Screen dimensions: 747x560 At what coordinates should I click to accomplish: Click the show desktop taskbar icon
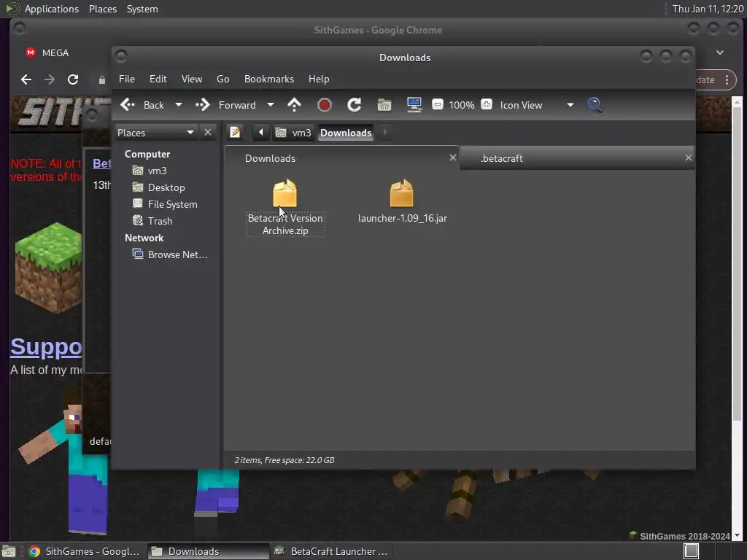click(x=9, y=551)
